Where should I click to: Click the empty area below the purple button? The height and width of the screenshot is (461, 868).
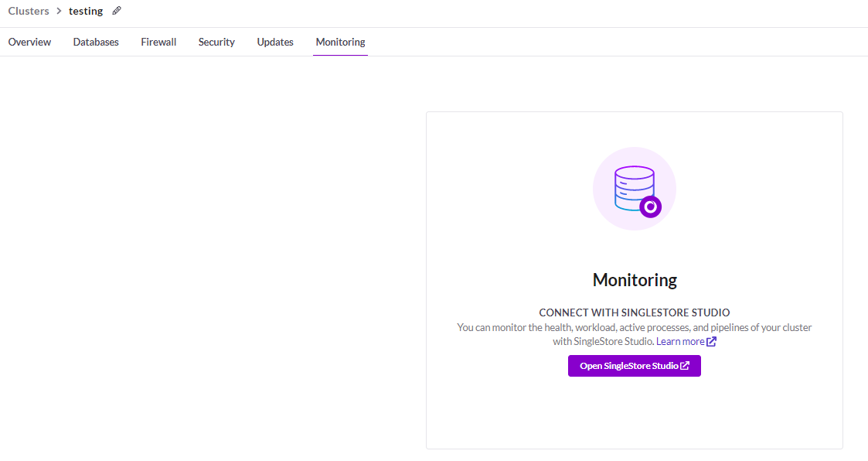[634, 414]
